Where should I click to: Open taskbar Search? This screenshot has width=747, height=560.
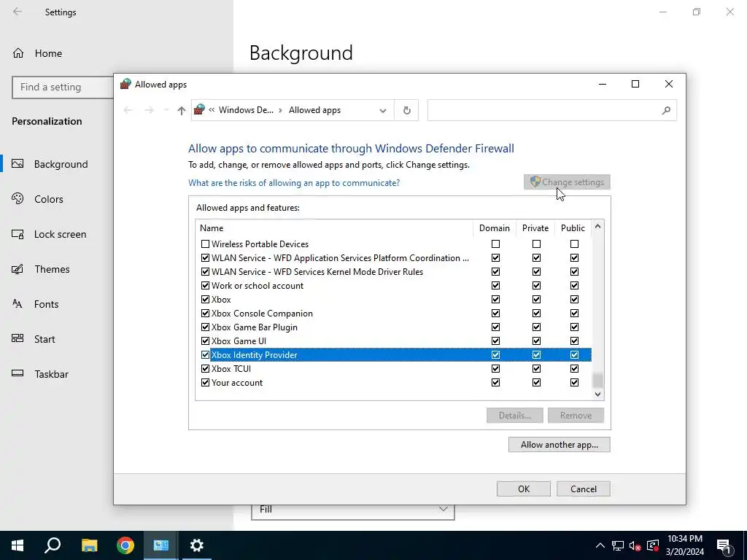click(53, 545)
